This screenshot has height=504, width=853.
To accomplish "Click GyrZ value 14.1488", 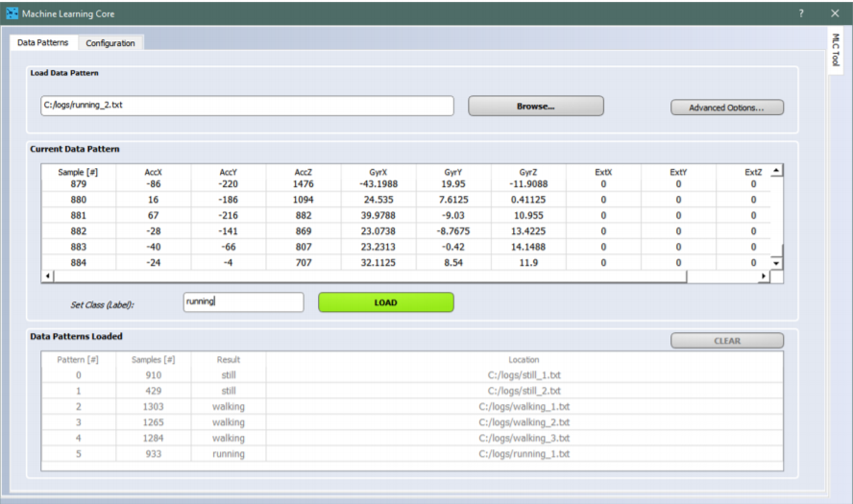I will click(528, 247).
